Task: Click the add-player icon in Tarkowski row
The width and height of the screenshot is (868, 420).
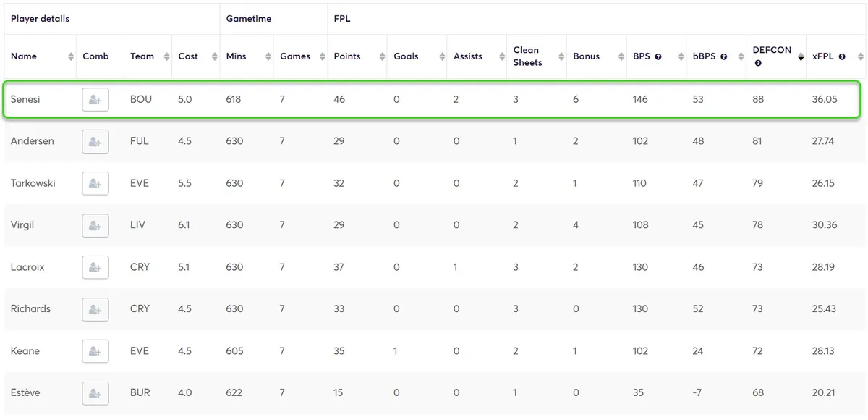Action: (x=95, y=183)
